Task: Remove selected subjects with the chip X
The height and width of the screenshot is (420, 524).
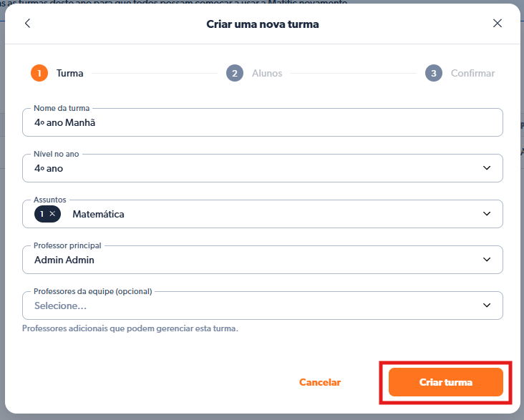Action: (x=52, y=214)
